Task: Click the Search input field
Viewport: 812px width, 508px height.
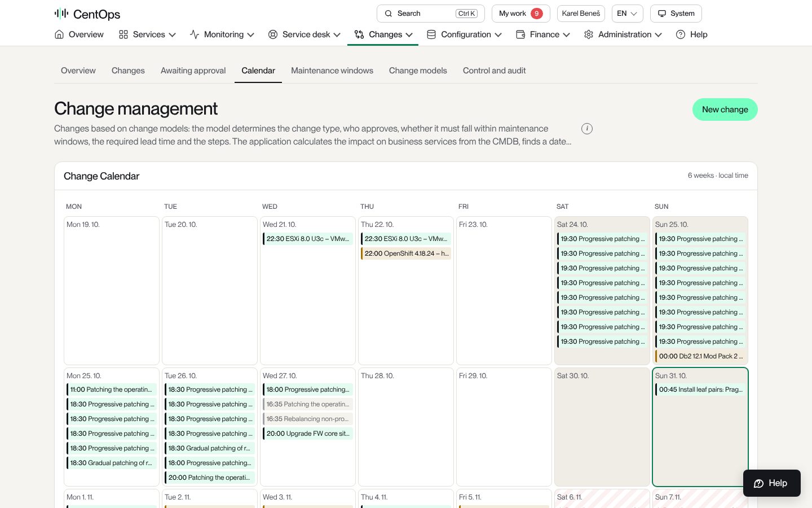Action: (x=431, y=14)
